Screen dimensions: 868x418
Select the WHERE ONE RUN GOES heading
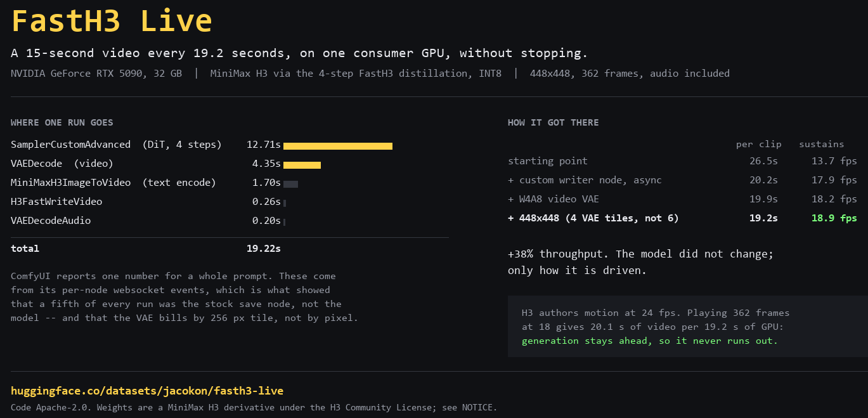[x=62, y=122]
